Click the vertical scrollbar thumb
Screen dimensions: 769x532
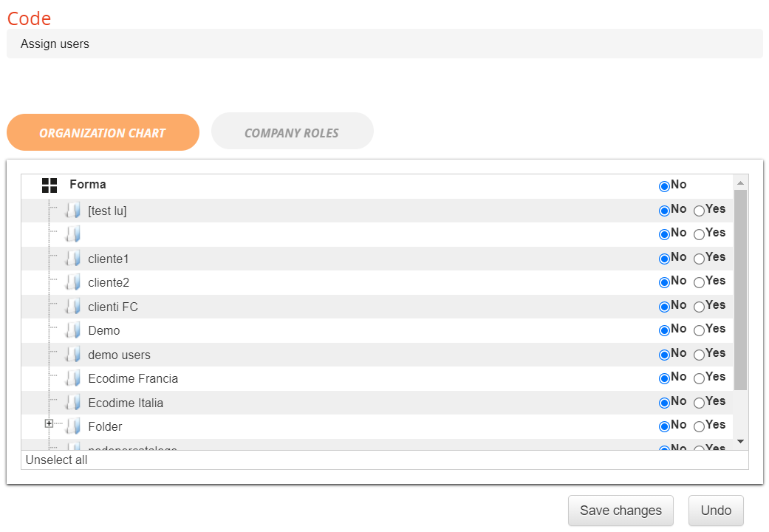[740, 290]
